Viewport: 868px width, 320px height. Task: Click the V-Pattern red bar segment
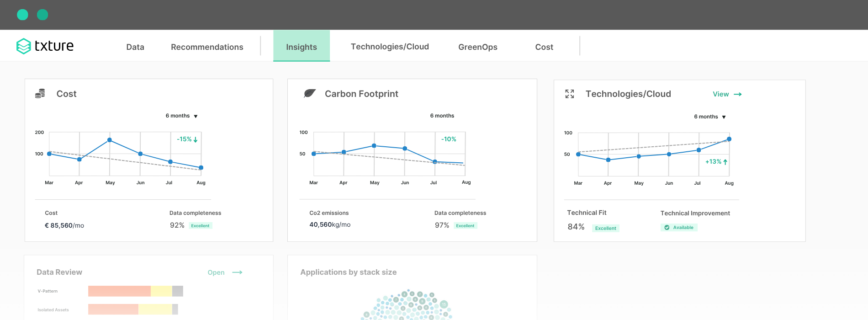pos(119,291)
